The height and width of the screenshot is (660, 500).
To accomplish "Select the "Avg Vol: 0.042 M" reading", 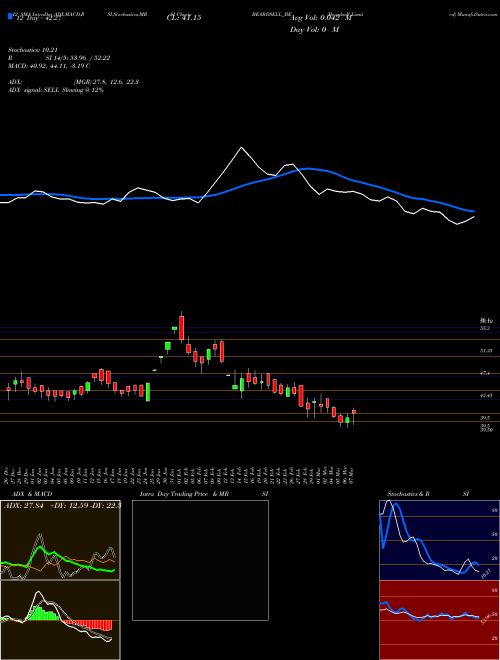I will pyautogui.click(x=322, y=18).
